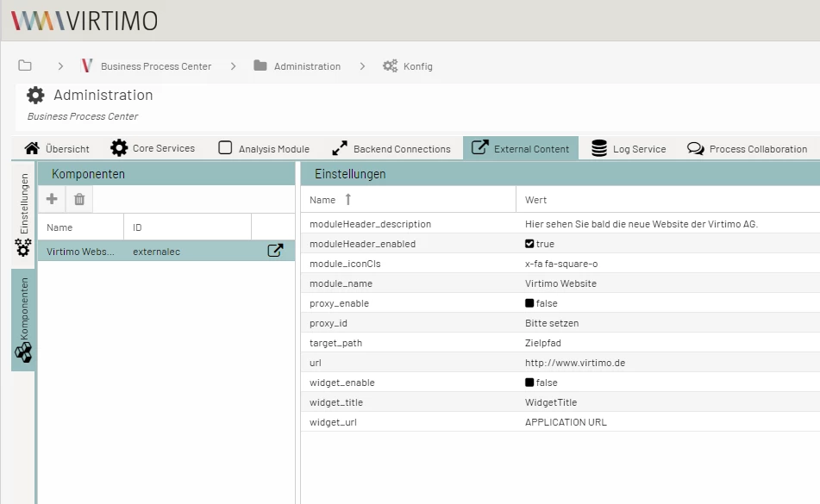Open the Virtimo Website component via external-link icon

[x=274, y=251]
